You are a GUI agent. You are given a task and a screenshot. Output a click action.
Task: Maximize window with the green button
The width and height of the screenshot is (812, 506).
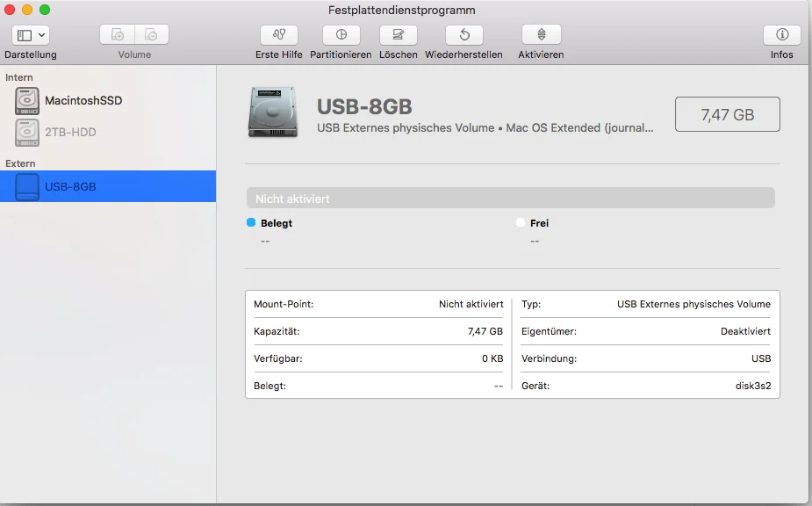pyautogui.click(x=45, y=10)
